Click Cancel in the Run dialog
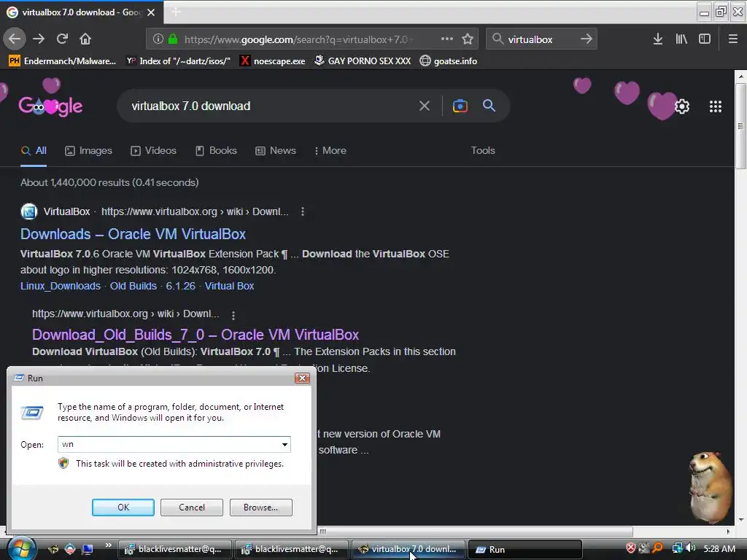 [192, 507]
